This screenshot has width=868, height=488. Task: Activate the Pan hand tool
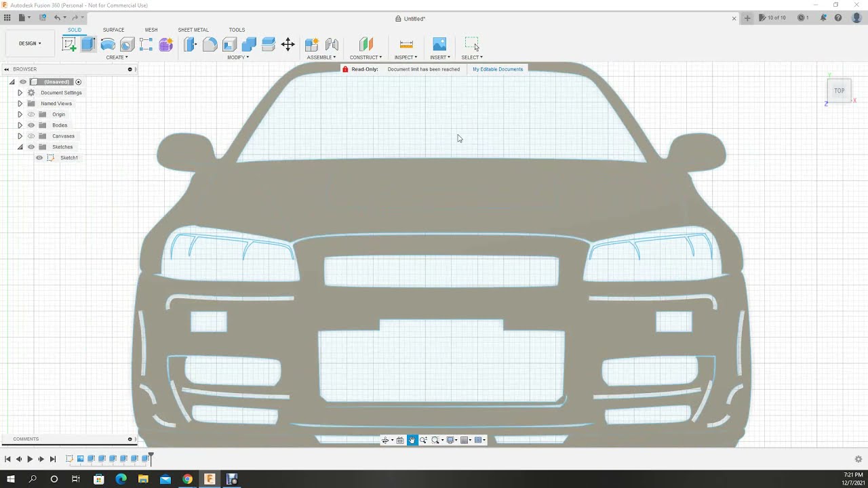click(412, 440)
